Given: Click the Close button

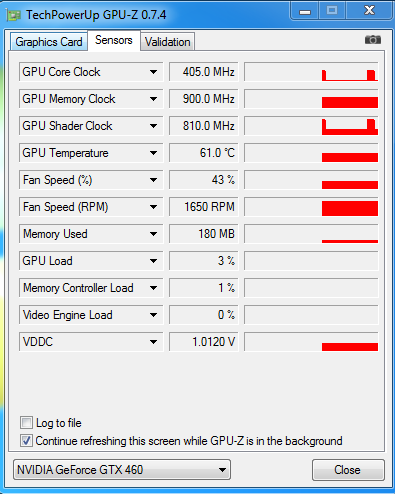Looking at the screenshot, I should pos(348,470).
